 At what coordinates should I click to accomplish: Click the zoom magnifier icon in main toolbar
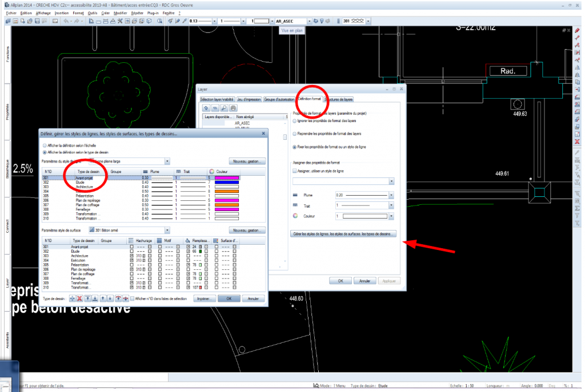(160, 21)
